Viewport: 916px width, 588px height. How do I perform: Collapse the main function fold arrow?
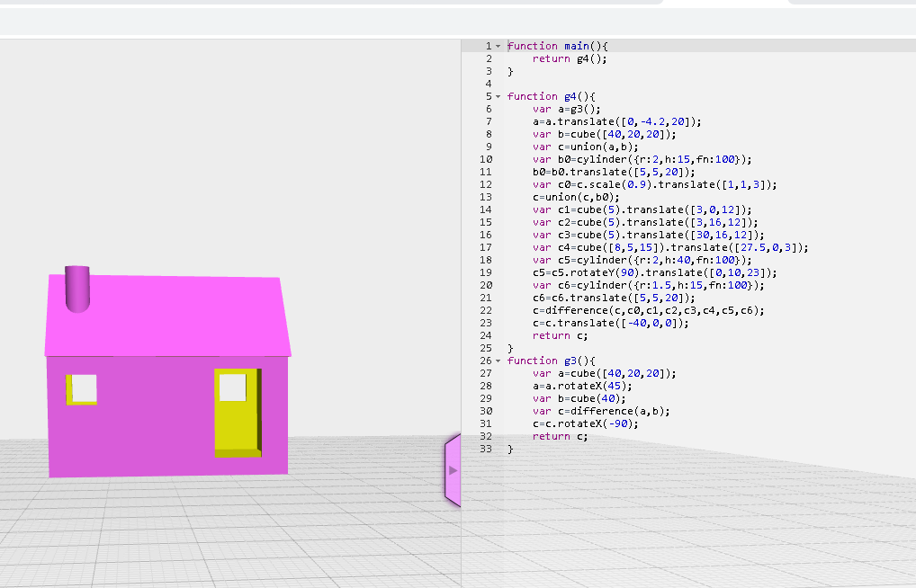click(498, 46)
